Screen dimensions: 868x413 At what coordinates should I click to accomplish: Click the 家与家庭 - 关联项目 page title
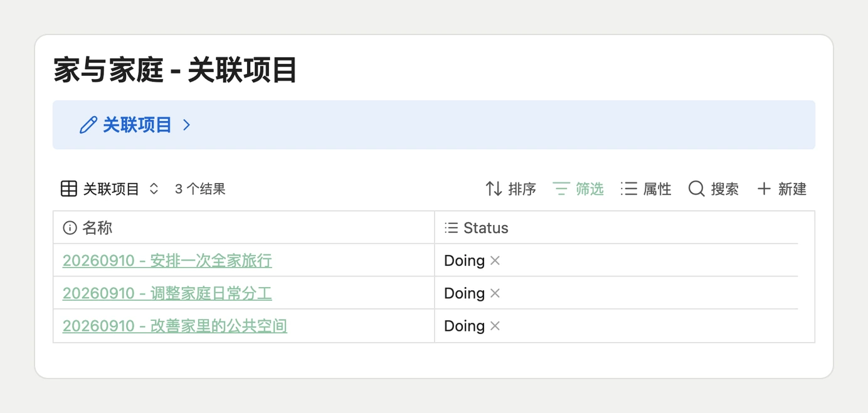[x=175, y=70]
